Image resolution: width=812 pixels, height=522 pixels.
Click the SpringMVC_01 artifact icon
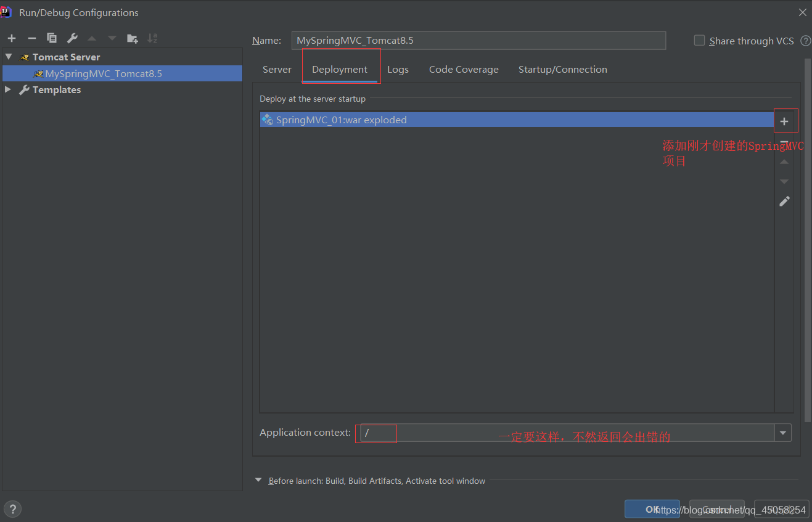(267, 120)
